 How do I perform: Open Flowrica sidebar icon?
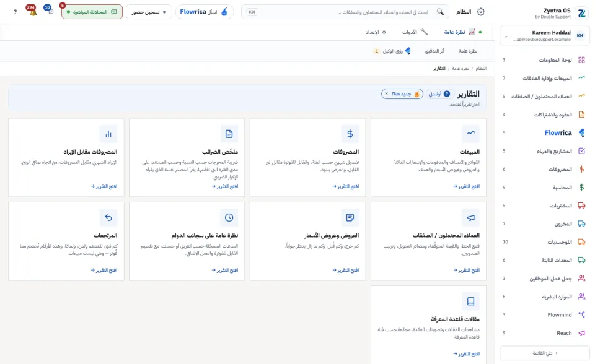point(581,132)
